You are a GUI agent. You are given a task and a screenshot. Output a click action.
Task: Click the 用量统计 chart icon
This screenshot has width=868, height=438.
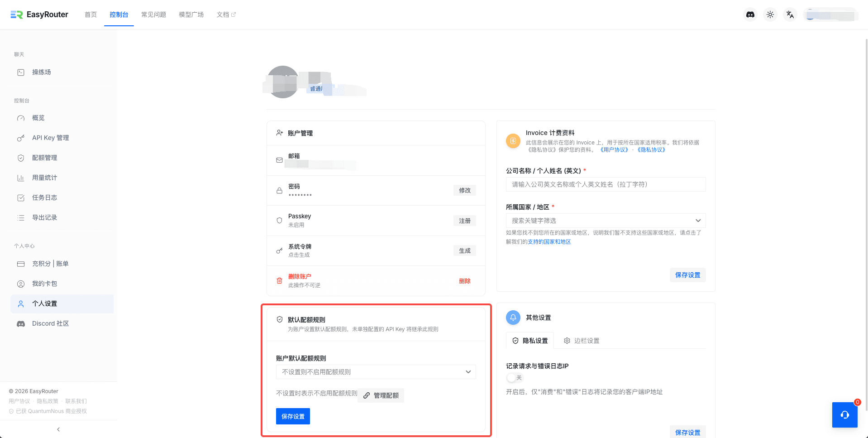[21, 178]
